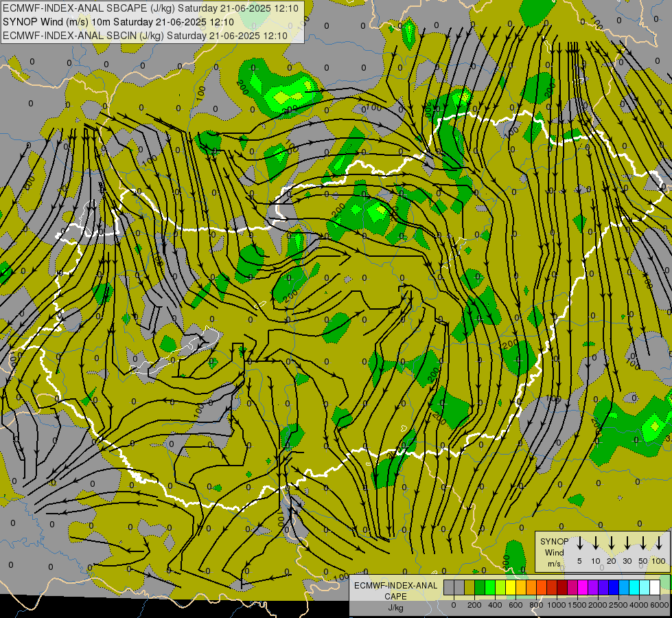Select the olive CAPE legend swatch

(470, 587)
